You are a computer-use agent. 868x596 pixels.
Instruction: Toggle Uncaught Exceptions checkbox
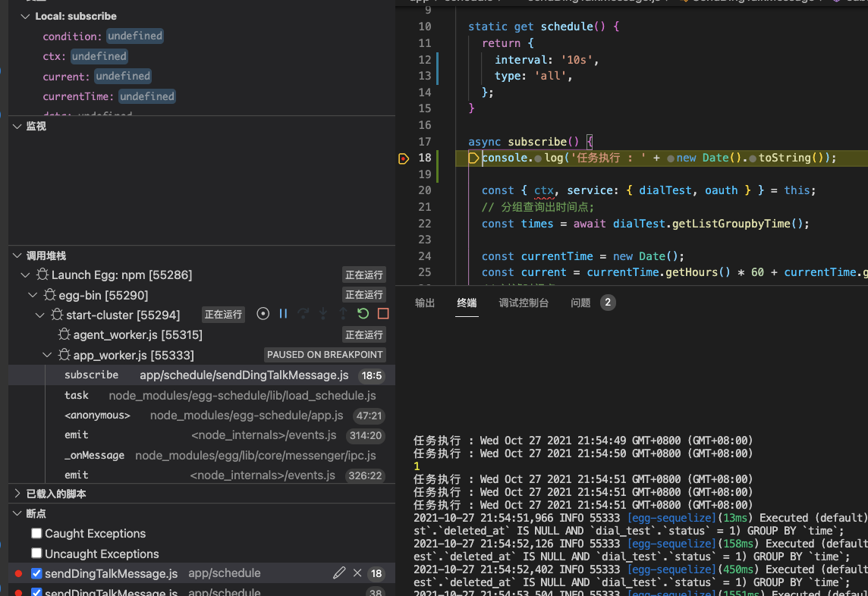tap(36, 553)
